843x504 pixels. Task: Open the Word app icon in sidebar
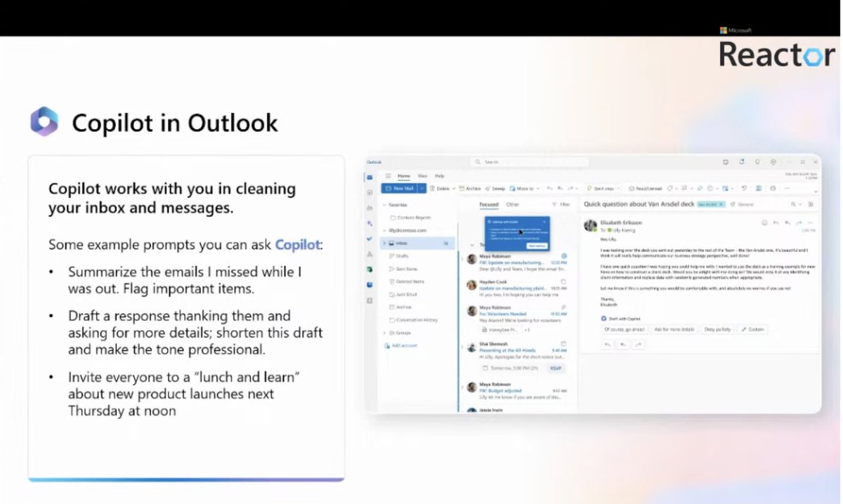point(370,285)
